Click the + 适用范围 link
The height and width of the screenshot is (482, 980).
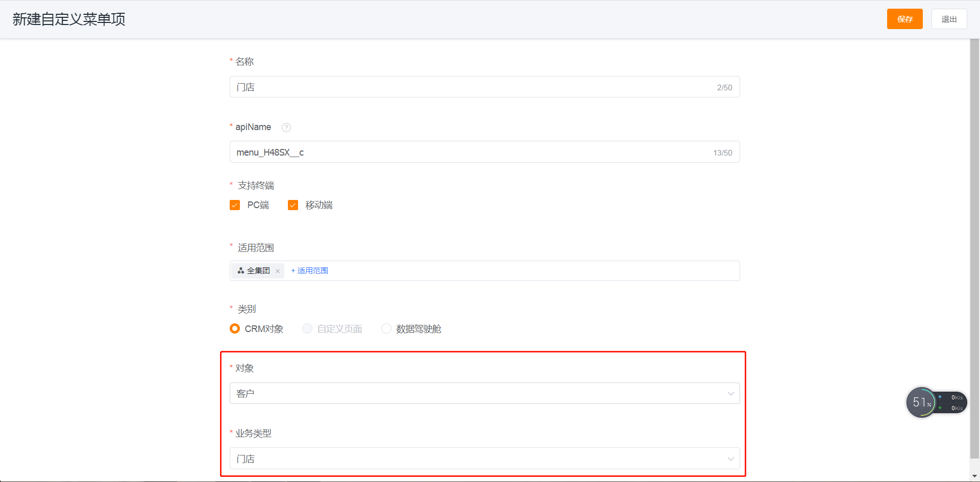pyautogui.click(x=309, y=271)
